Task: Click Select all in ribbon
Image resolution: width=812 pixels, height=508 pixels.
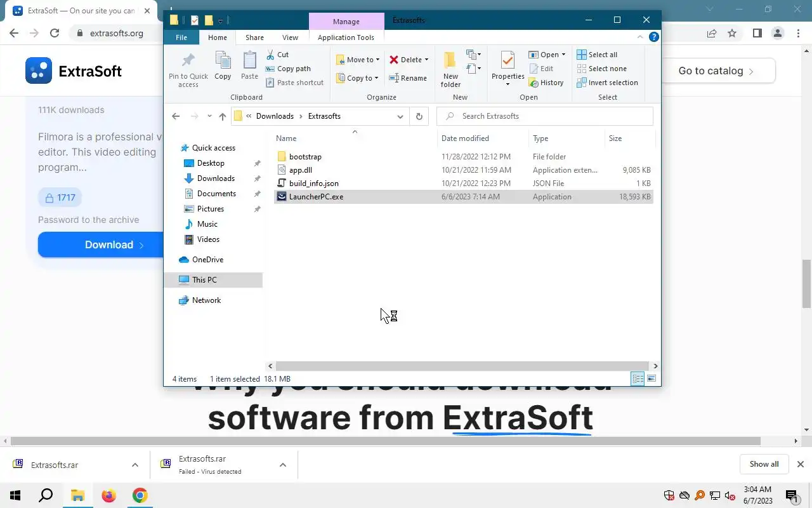Action: tap(597, 55)
